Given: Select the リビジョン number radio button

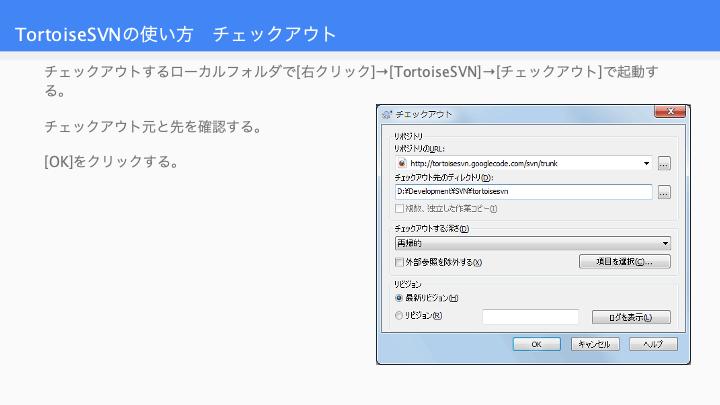Looking at the screenshot, I should (x=400, y=316).
